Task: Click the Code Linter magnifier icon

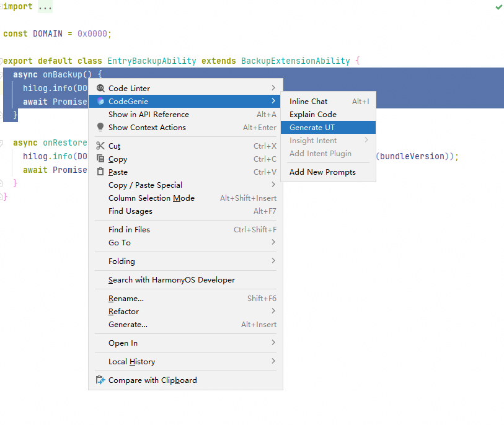Action: (100, 89)
